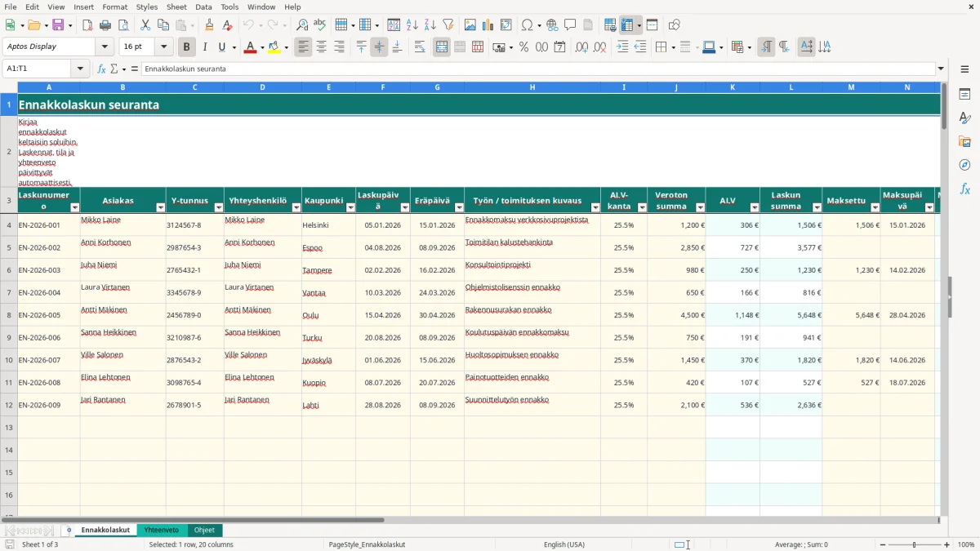Open the Sheet menu
This screenshot has height=551, width=980.
click(176, 7)
